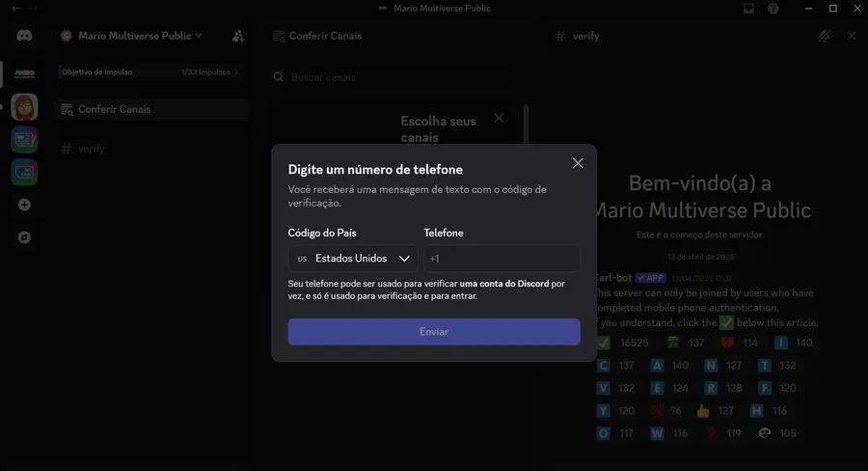868x471 pixels.
Task: React with letter N emoji 127
Action: pyautogui.click(x=723, y=366)
